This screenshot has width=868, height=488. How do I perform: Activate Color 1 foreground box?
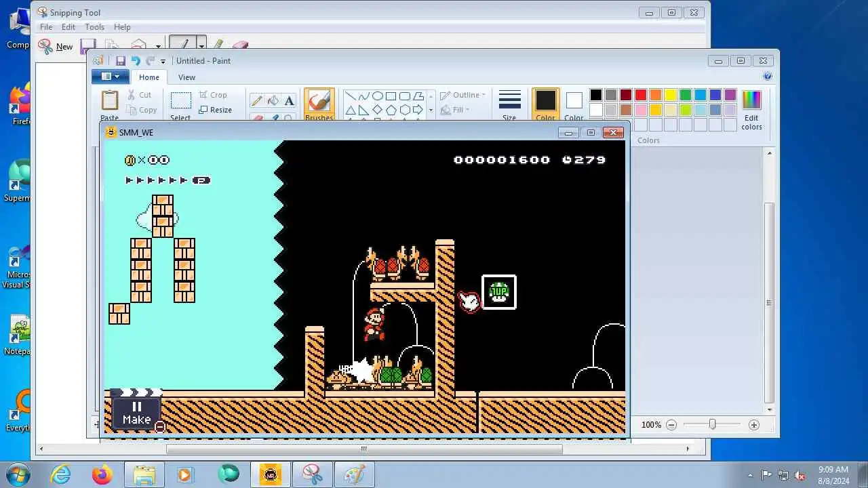545,105
